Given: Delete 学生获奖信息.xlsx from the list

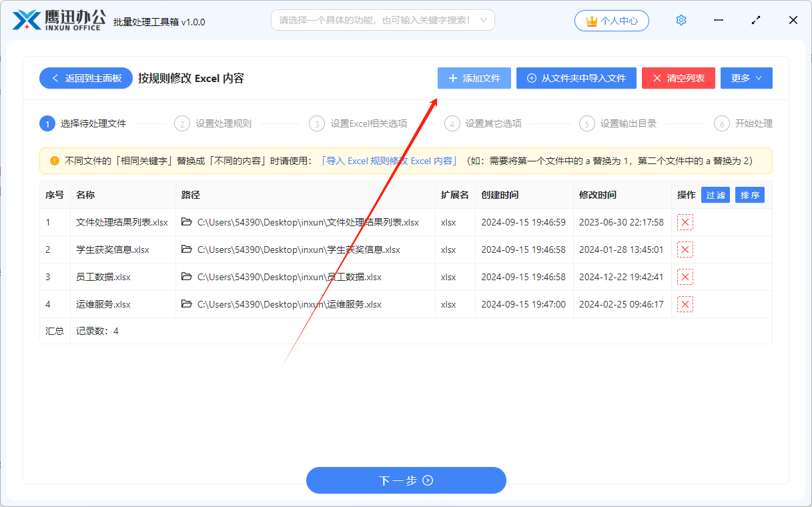Looking at the screenshot, I should coord(685,249).
